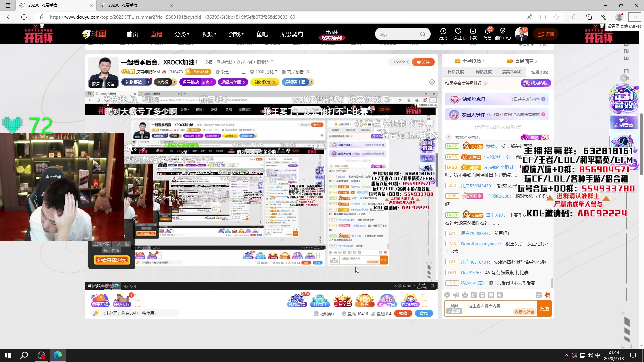Screen dimensions: 644x362
Task: Click the 充值 recharge button
Action: 403,314
